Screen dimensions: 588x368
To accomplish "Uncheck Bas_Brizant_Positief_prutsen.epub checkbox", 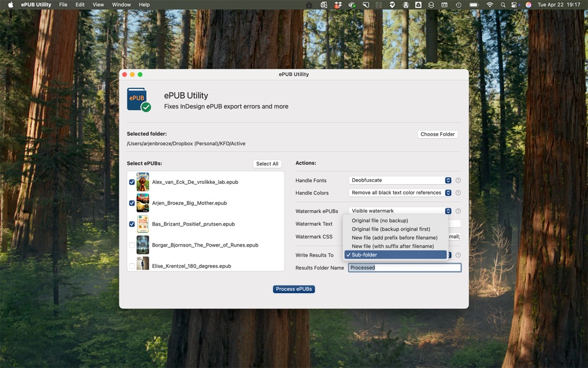I will 132,224.
